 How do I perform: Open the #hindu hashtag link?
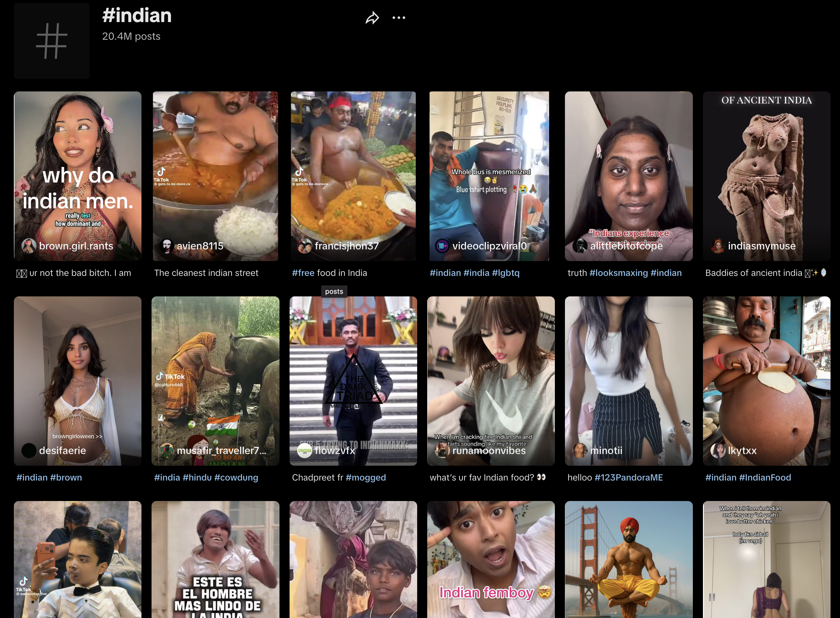pyautogui.click(x=197, y=477)
